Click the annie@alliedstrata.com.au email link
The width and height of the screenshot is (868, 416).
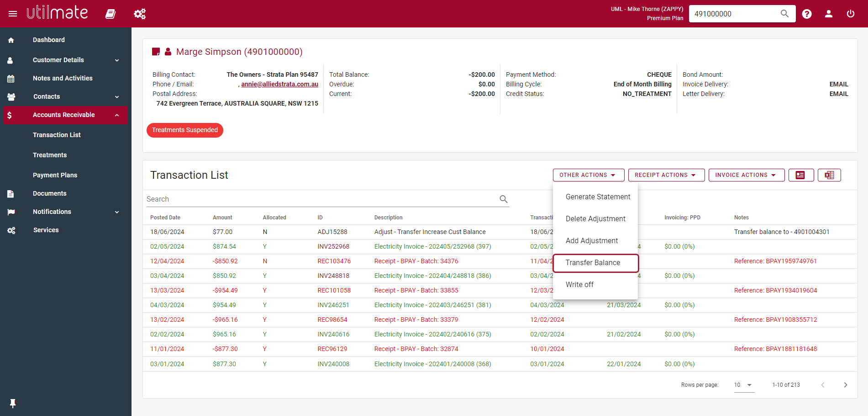(x=279, y=84)
